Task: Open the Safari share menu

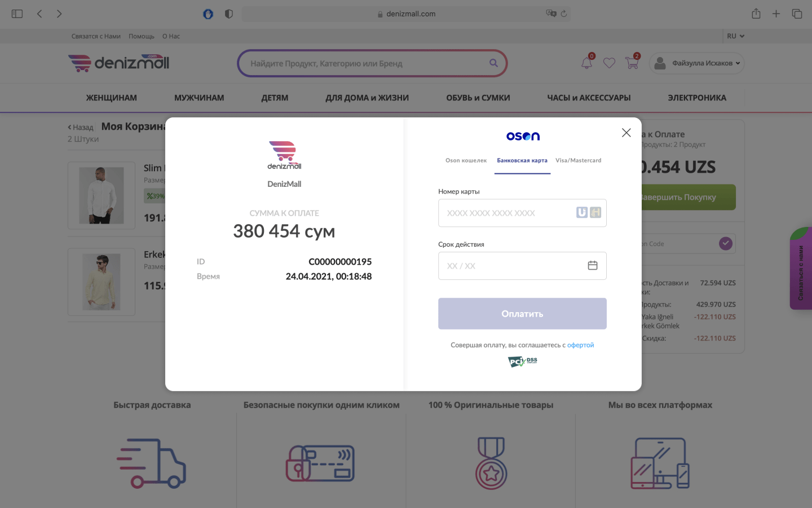Action: 756,14
